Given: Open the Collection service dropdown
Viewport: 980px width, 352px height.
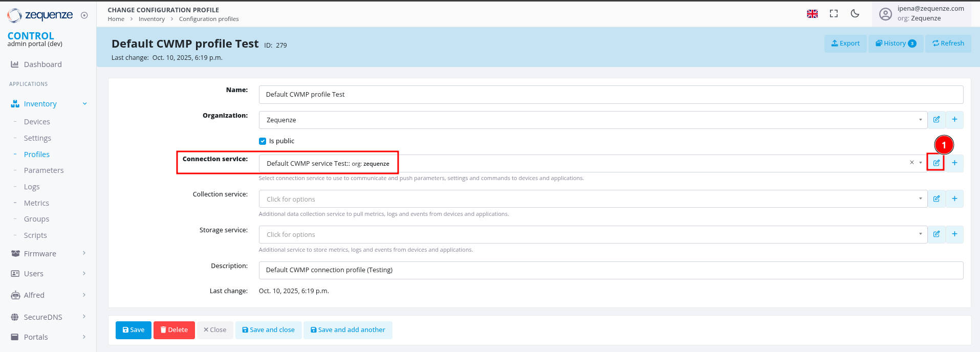Looking at the screenshot, I should (x=592, y=199).
